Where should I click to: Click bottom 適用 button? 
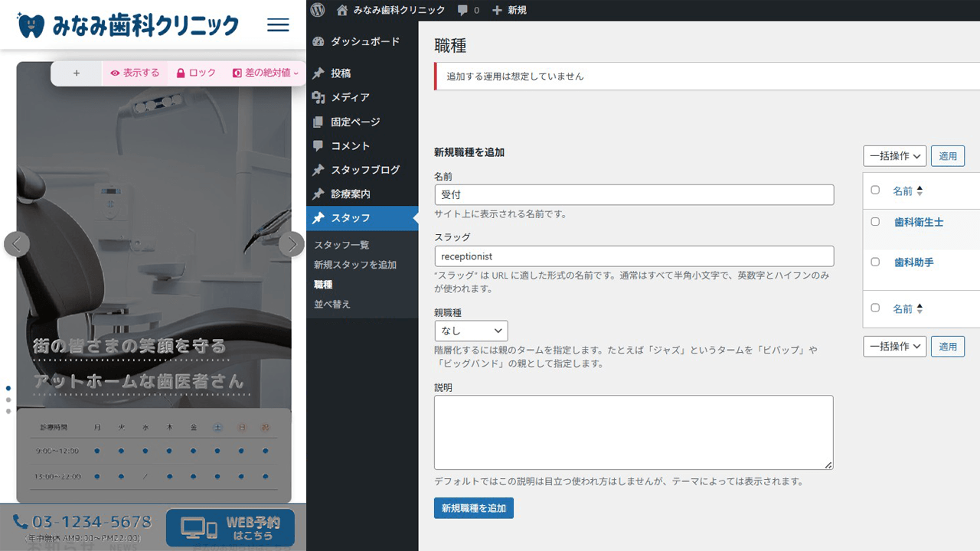(x=948, y=346)
